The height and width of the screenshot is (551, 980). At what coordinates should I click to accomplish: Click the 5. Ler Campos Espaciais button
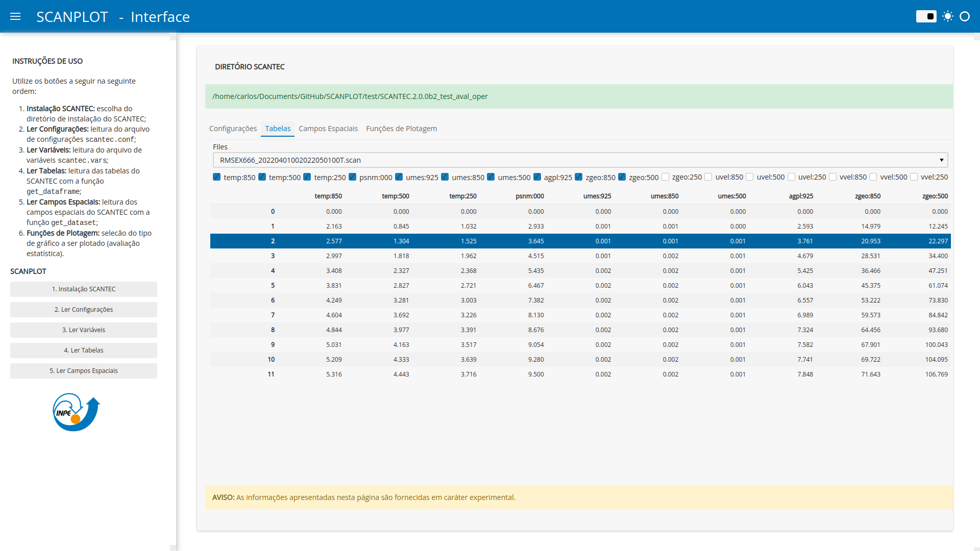[x=84, y=371]
